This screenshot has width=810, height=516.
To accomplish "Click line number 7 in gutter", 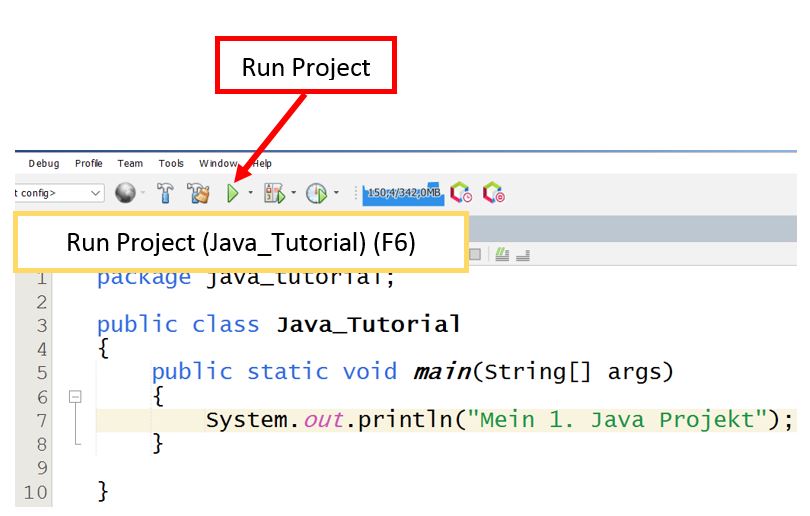I will (x=42, y=421).
